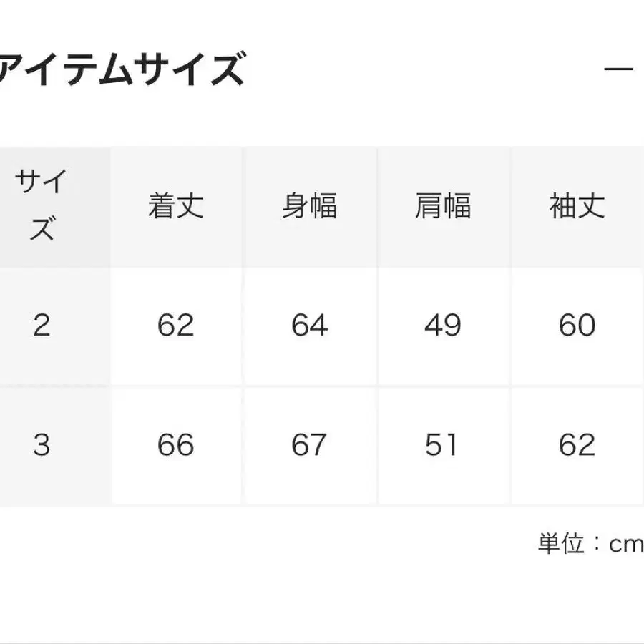
Task: Click the アイテムサイズ section heading
Action: [122, 70]
